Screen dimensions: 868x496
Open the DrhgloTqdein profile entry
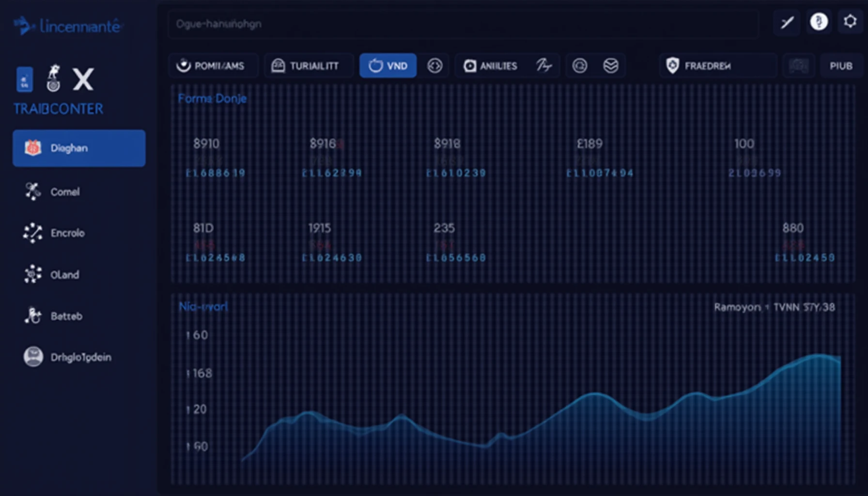pos(79,357)
